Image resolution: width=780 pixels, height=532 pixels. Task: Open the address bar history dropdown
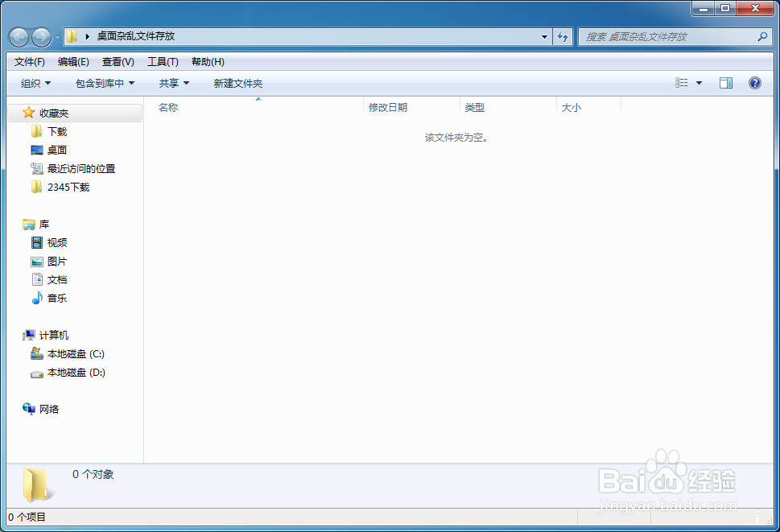(544, 36)
